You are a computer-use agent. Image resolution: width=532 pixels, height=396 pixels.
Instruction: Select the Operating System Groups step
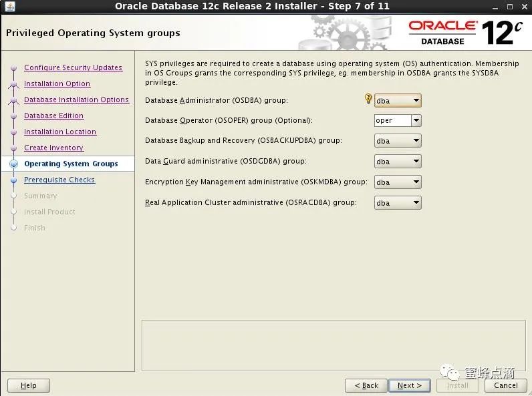coord(71,164)
